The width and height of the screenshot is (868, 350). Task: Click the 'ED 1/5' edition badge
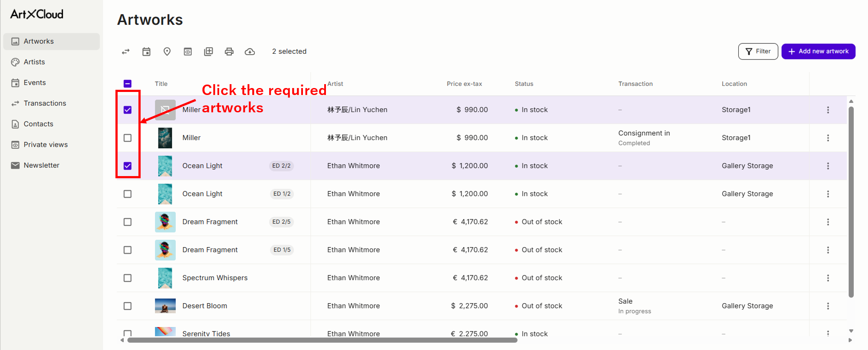(282, 250)
